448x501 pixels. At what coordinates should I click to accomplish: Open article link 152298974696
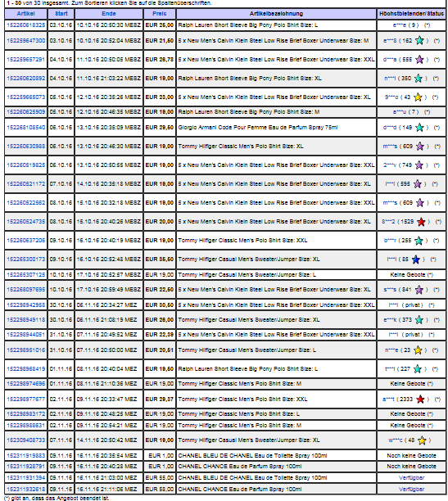26,384
